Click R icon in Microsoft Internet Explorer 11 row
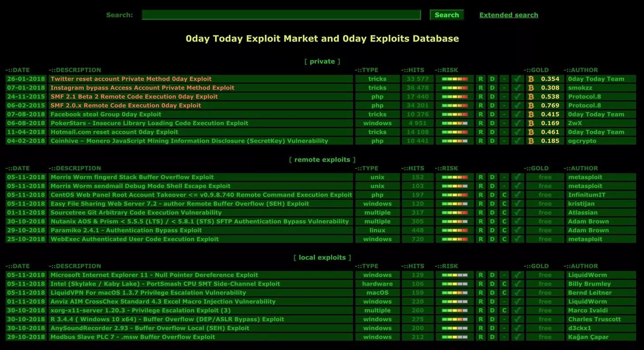 tap(481, 275)
